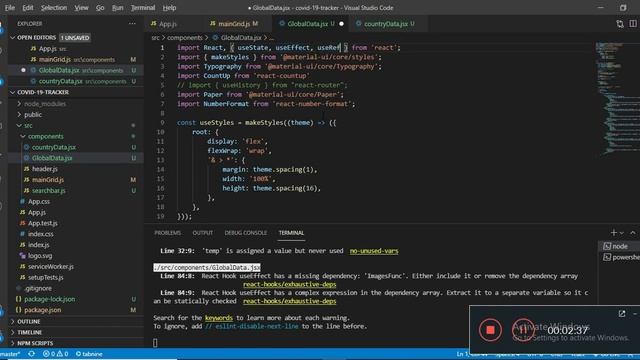Maximize the panel with the up chevron
The width and height of the screenshot is (640, 360).
click(633, 233)
